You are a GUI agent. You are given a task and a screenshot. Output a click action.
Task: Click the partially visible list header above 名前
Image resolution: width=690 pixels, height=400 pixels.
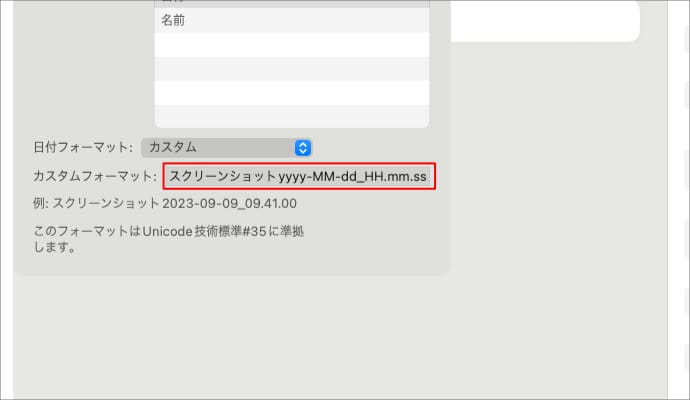[x=291, y=3]
